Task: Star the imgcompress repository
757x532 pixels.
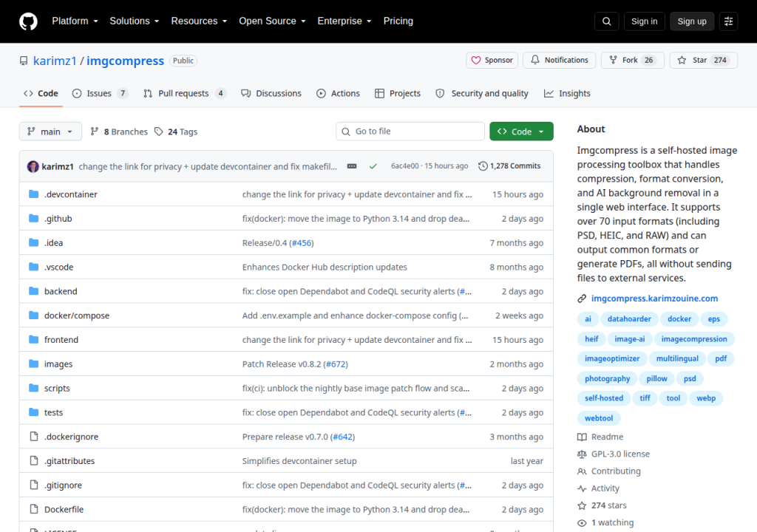Action: tap(704, 61)
